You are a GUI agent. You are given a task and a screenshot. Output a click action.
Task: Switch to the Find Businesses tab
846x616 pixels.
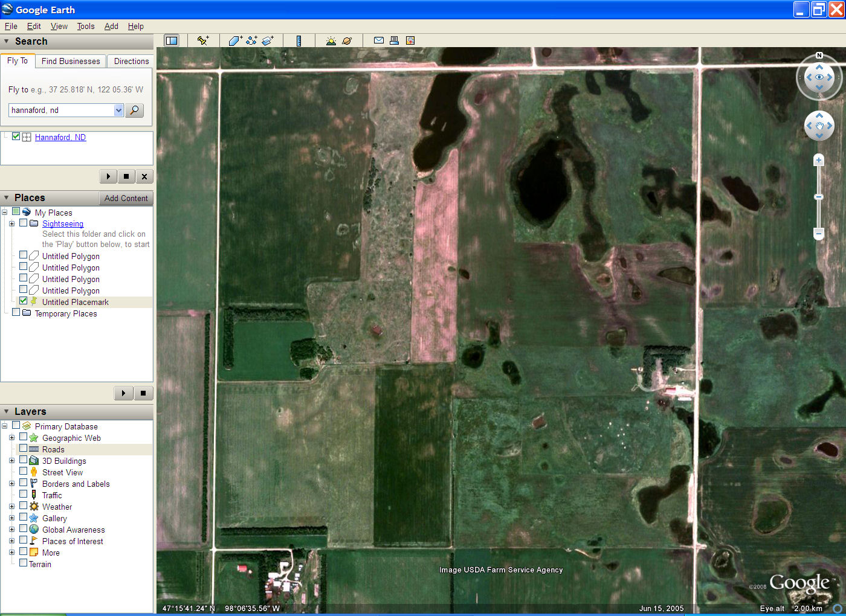pyautogui.click(x=71, y=61)
